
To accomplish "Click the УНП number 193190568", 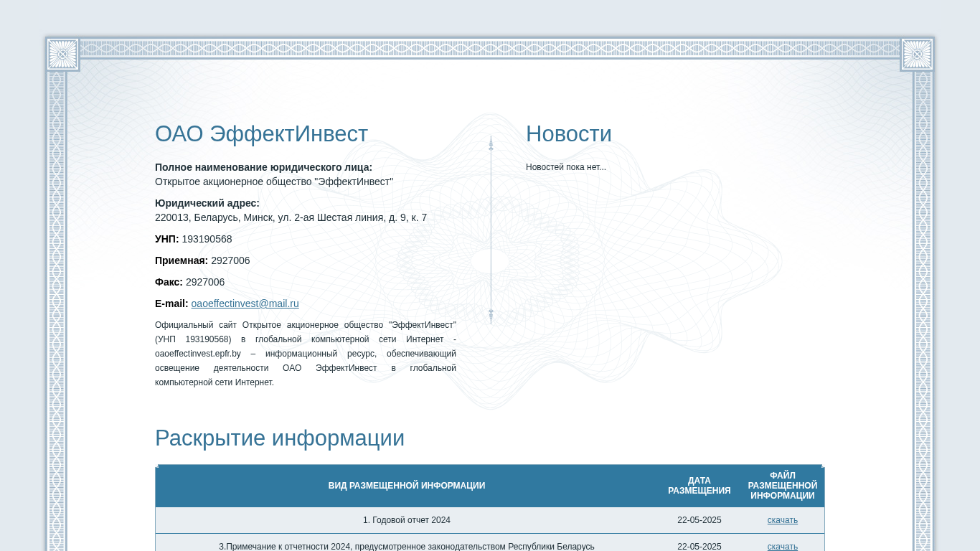I will (207, 239).
